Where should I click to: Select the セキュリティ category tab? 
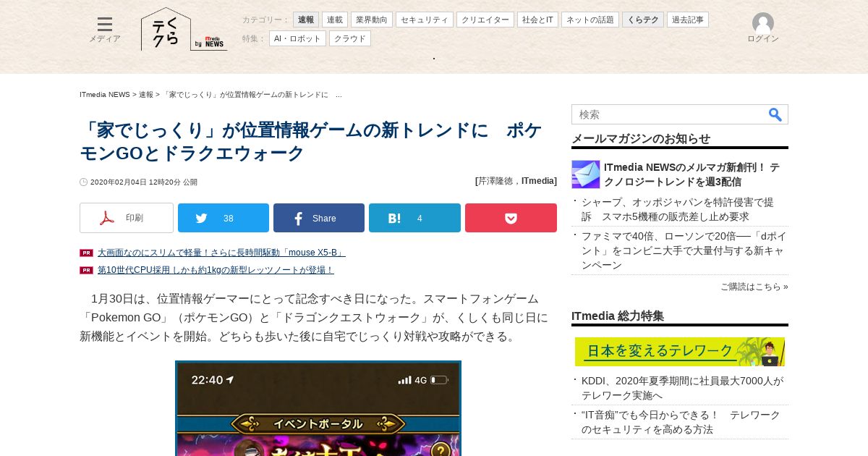pyautogui.click(x=425, y=20)
